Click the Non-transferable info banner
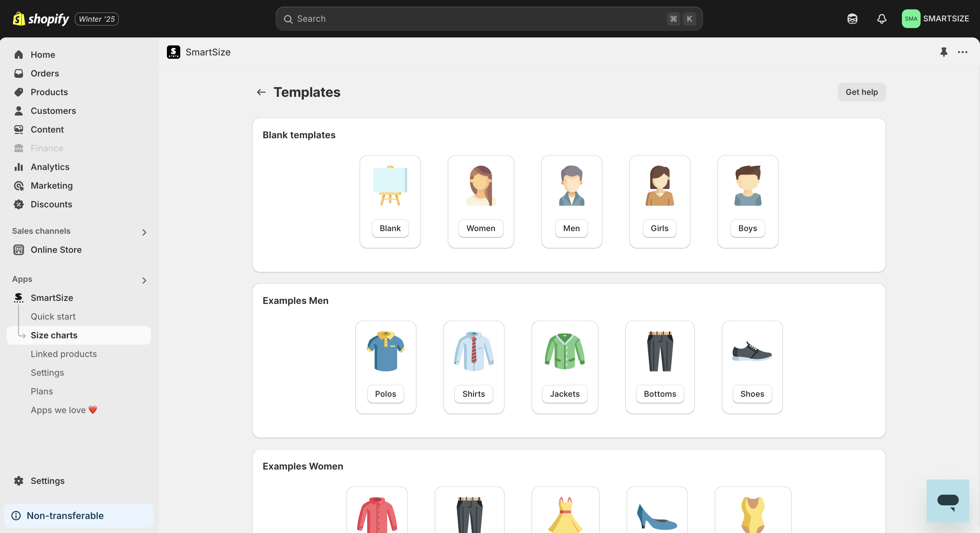980x533 pixels. point(79,516)
